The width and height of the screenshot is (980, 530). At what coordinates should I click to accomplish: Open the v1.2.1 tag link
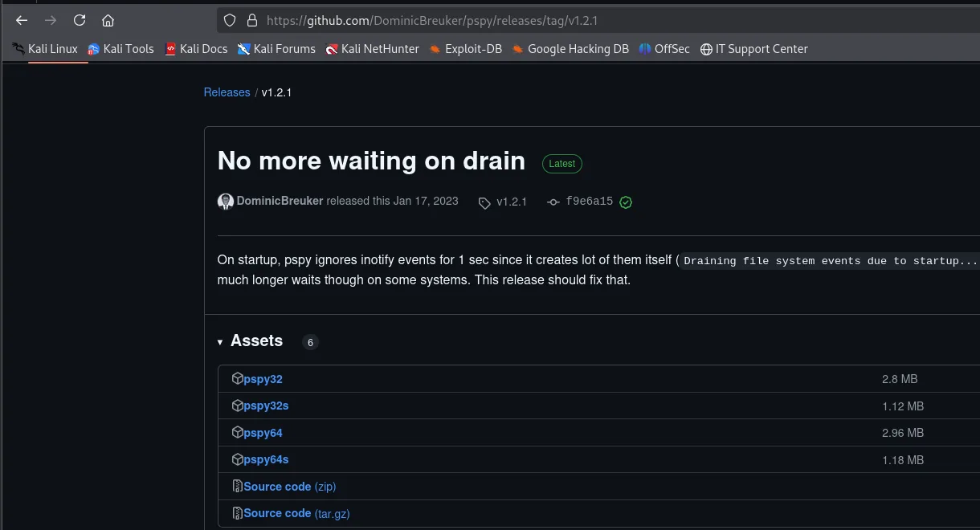point(512,202)
